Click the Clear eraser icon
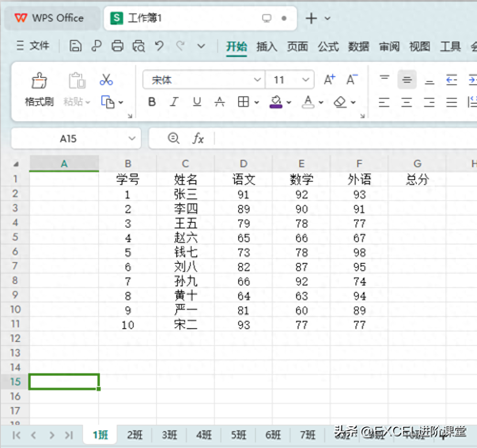Image resolution: width=477 pixels, height=448 pixels. click(x=340, y=102)
